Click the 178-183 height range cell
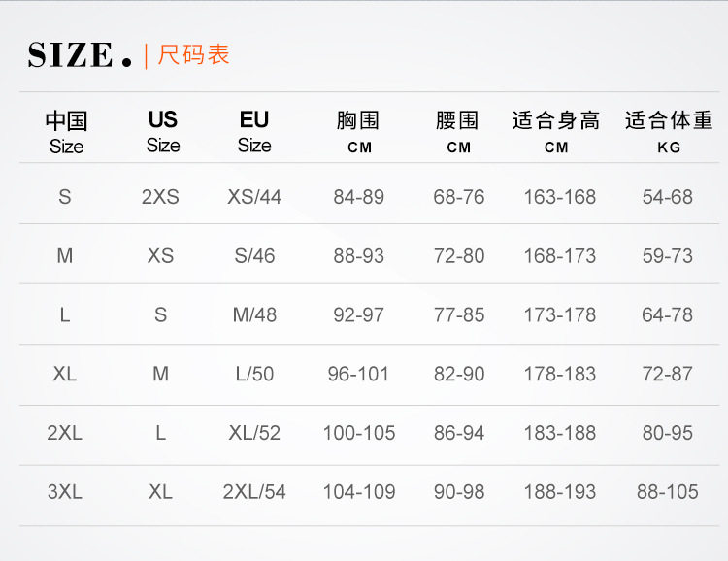Viewport: 728px width, 561px height. click(x=560, y=374)
